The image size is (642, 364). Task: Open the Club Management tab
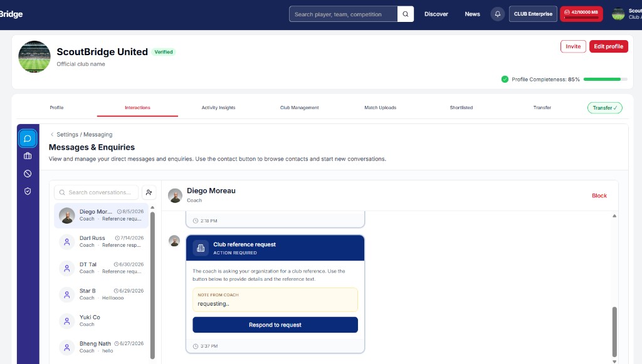(x=299, y=108)
